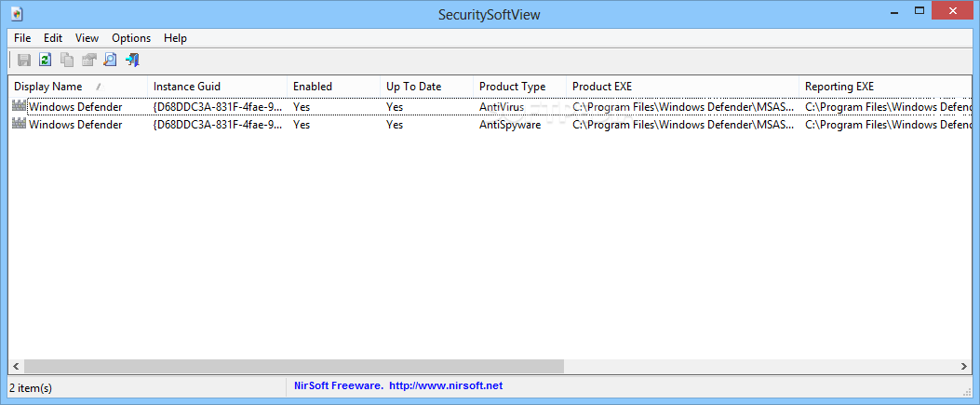Screen dimensions: 980x405
Task: Sort by the Display Name column header
Action: [77, 87]
